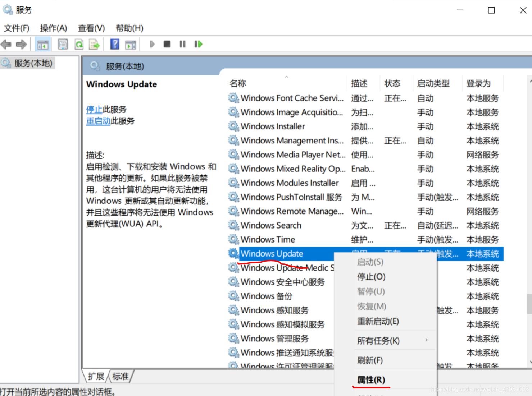This screenshot has width=532, height=396.
Task: Sort by the 描述 column header
Action: coord(363,83)
